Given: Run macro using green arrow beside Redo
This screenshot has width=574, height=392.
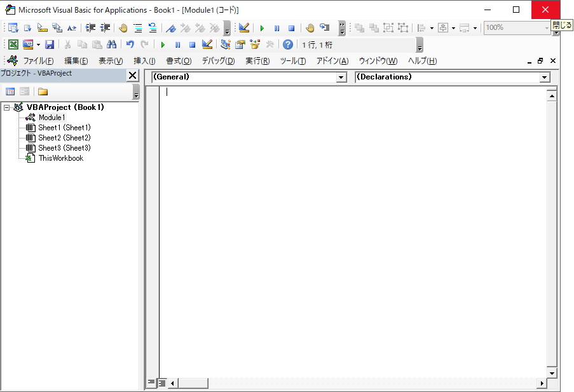Looking at the screenshot, I should pyautogui.click(x=163, y=44).
